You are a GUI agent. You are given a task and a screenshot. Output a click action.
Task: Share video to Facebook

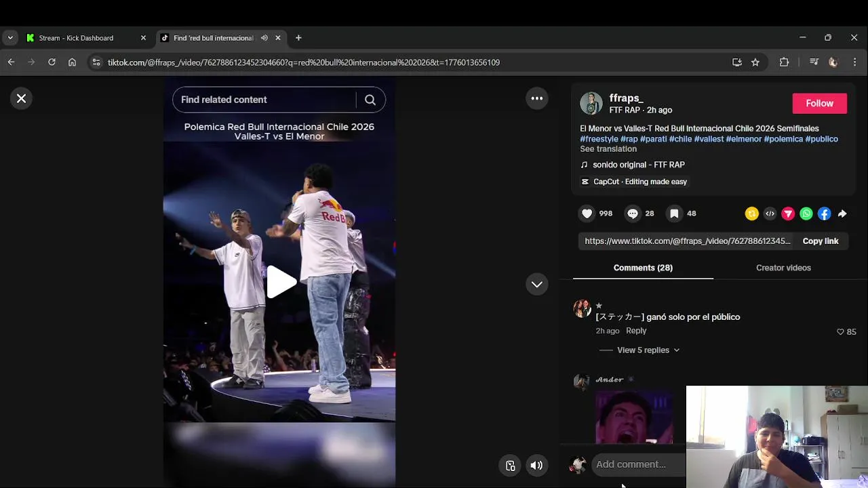(824, 213)
